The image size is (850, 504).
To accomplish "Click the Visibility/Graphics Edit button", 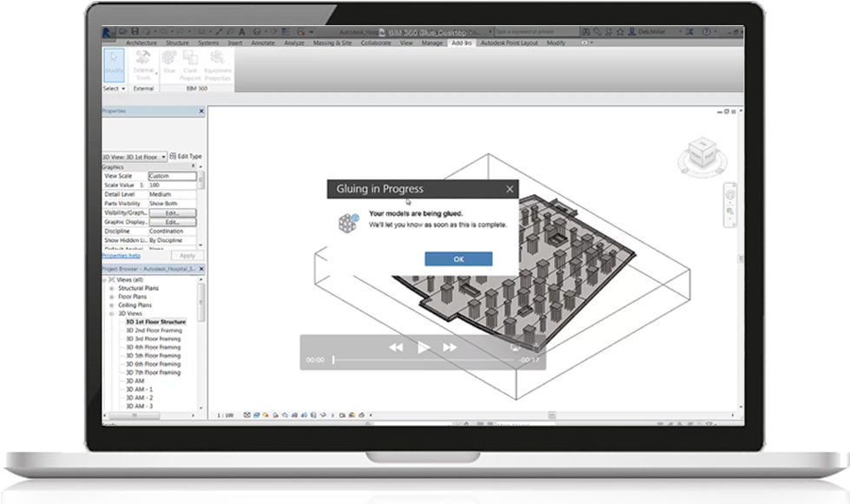I will [x=173, y=213].
